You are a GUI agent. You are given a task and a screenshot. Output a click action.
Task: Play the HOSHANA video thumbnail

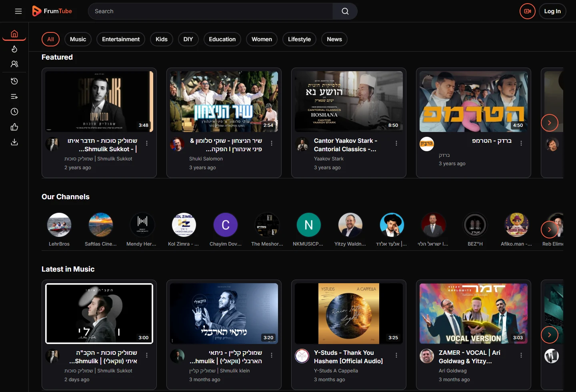click(x=349, y=102)
